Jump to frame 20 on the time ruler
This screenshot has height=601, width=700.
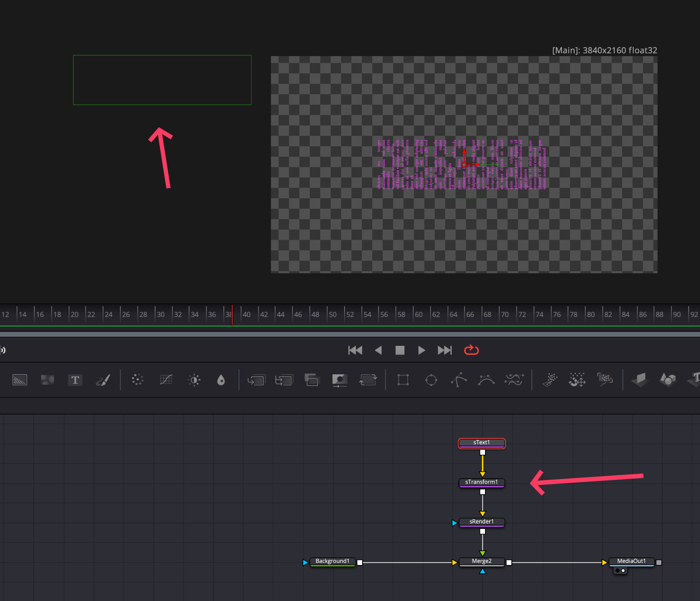[x=75, y=314]
